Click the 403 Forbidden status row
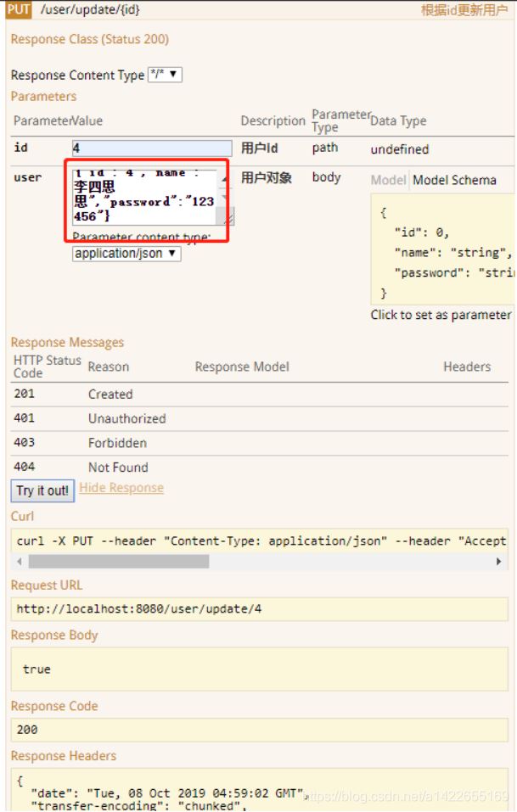Image resolution: width=517 pixels, height=812 pixels. [x=259, y=443]
